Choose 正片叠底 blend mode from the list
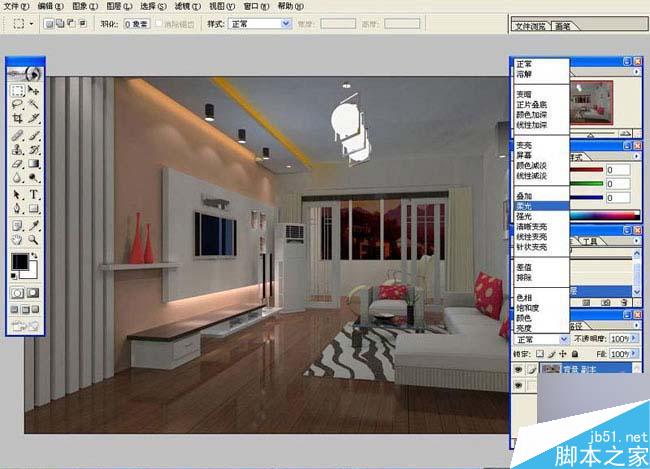 (541, 104)
